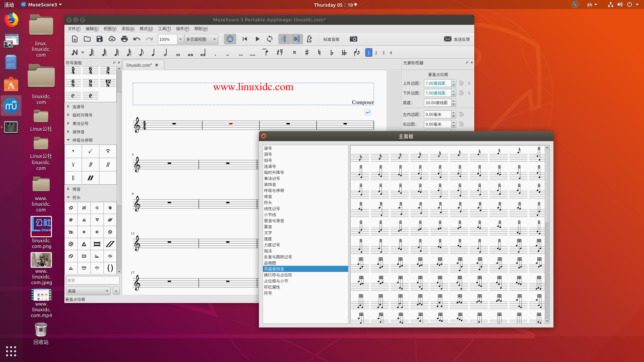Open the zoom 100% dropdown
Image resolution: width=644 pixels, height=362 pixels.
coord(180,39)
